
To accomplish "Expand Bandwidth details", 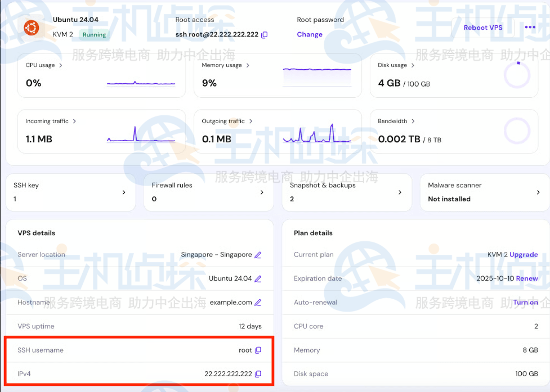I will click(x=413, y=121).
